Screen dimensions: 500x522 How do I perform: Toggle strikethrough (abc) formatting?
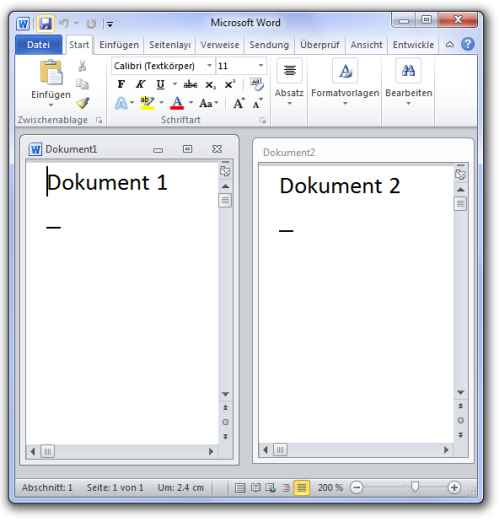point(190,85)
